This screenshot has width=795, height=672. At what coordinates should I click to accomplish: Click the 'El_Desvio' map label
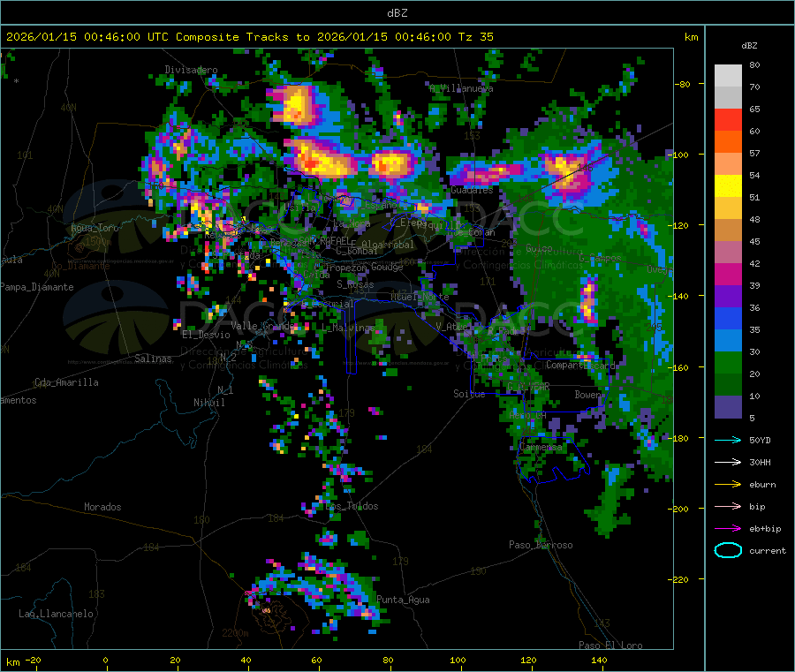206,335
